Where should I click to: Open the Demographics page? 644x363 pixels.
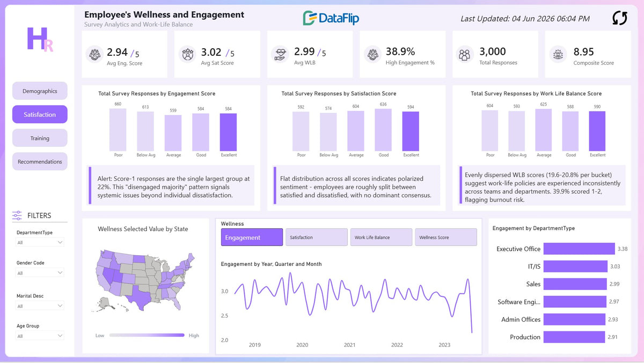click(x=40, y=91)
